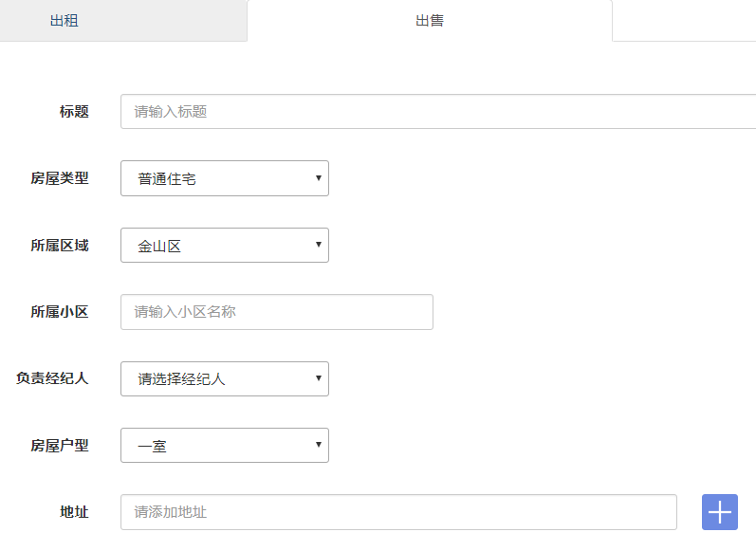Click the 所属小区 label

60,312
